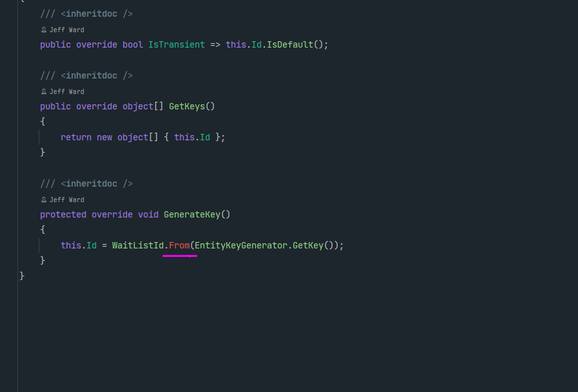
Task: Click the underlined From method call
Action: [x=179, y=245]
